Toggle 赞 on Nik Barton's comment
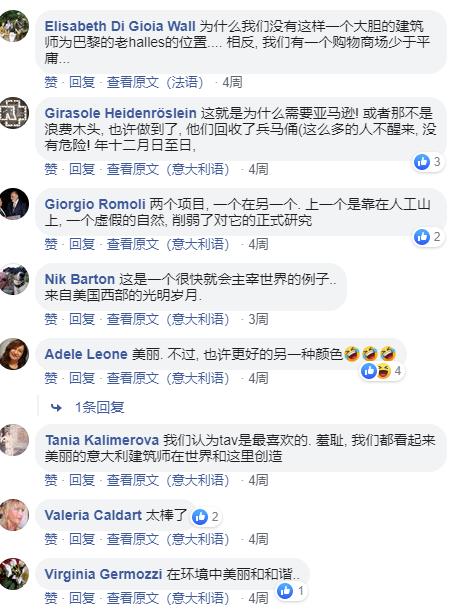 click(x=51, y=319)
